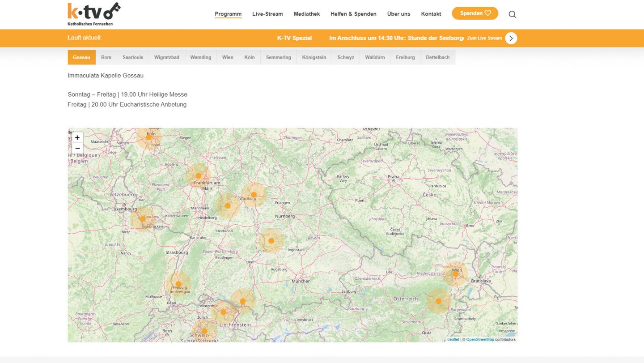Select the Saarlouis tab
Image resolution: width=644 pixels, height=363 pixels.
coord(133,57)
